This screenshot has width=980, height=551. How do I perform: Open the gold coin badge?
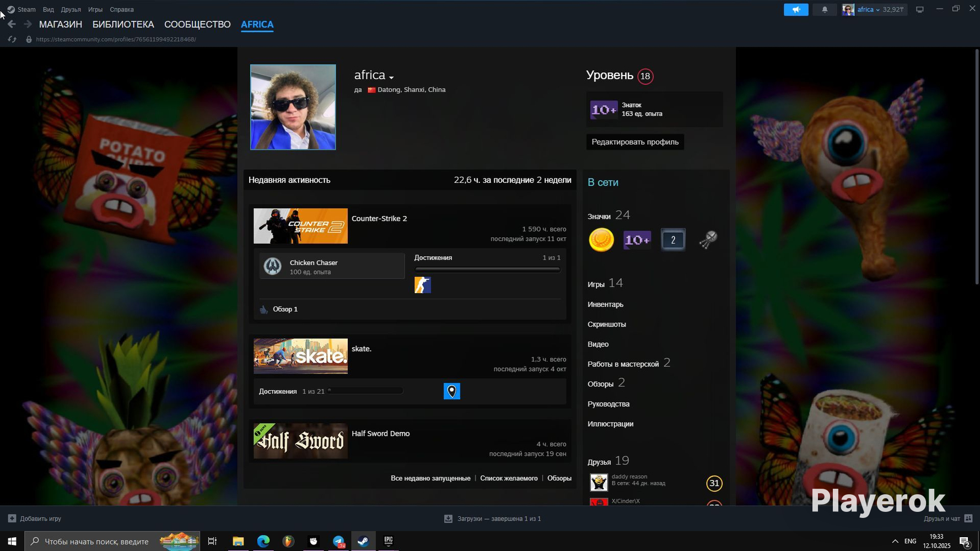pos(601,240)
